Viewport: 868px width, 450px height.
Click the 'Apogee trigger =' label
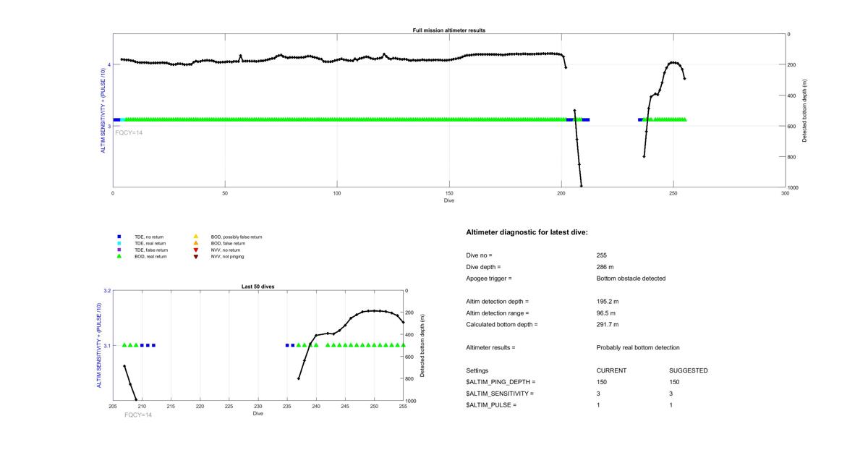coord(489,279)
